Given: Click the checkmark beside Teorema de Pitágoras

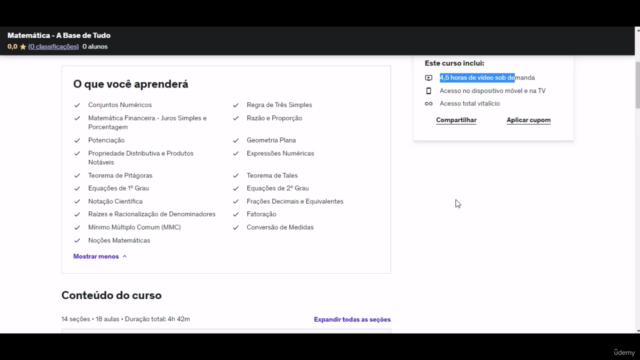Looking at the screenshot, I should coord(77,176).
